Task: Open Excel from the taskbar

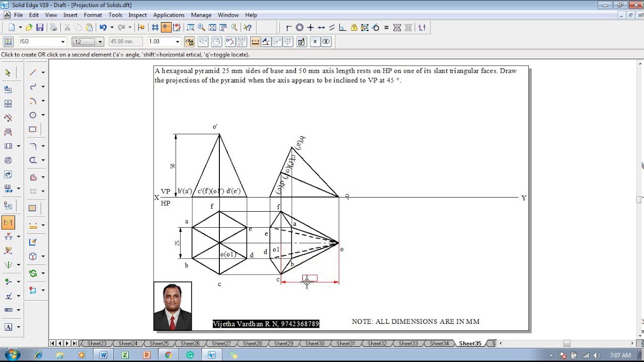Action: point(125,355)
